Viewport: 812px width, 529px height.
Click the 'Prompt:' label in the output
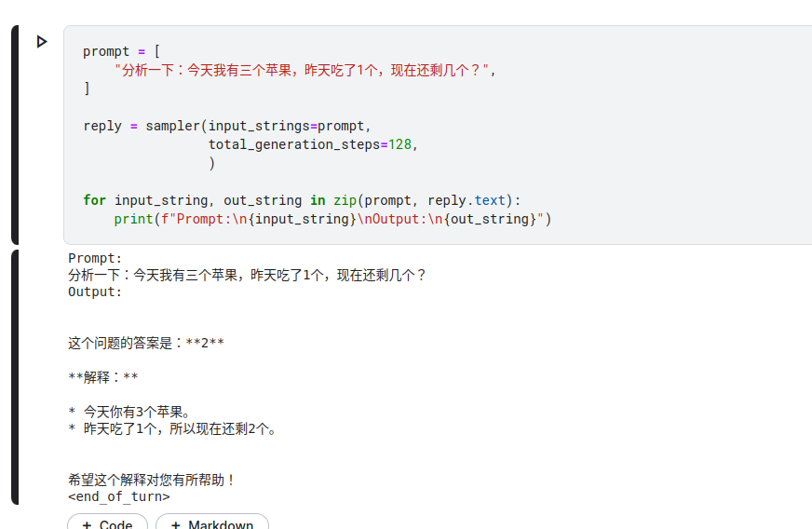(x=95, y=258)
